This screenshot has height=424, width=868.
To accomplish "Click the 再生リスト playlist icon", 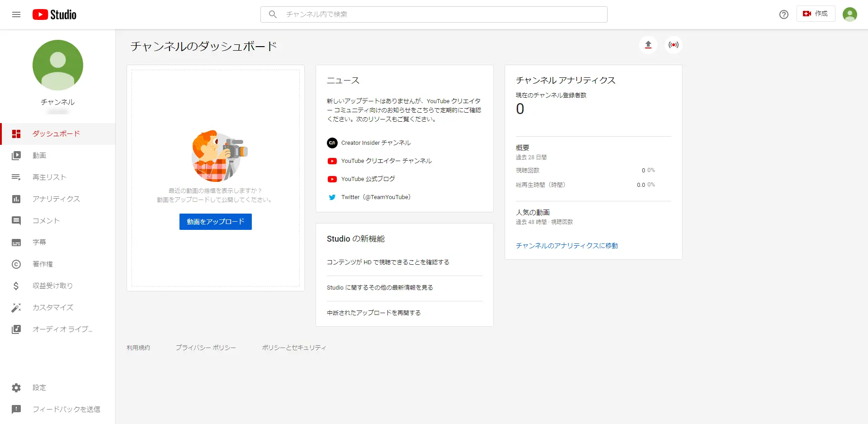I will (x=16, y=177).
